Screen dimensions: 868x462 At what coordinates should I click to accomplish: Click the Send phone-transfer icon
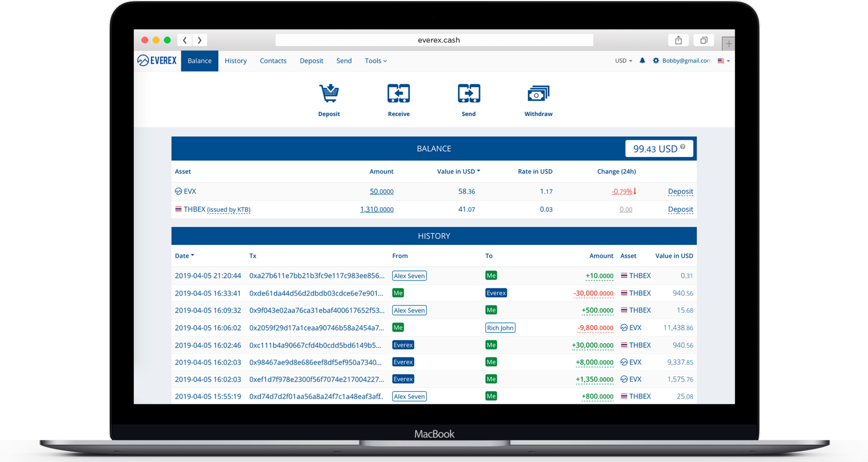click(x=469, y=93)
